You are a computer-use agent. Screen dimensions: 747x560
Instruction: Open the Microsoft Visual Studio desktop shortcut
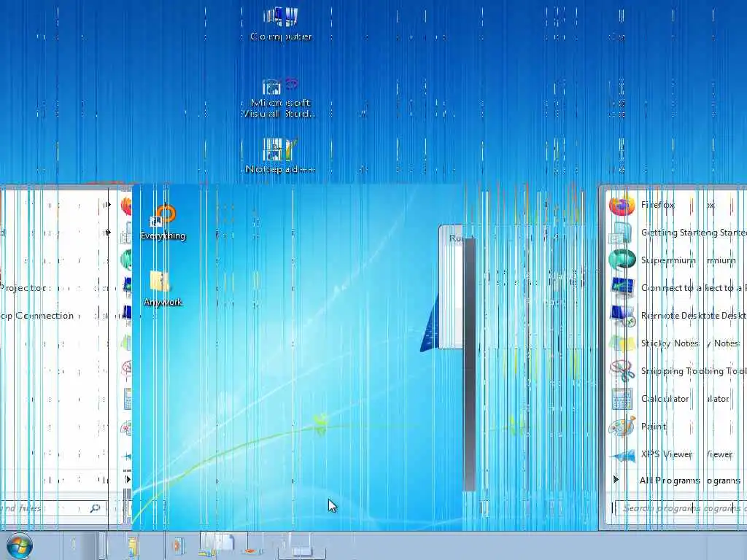pos(279,98)
